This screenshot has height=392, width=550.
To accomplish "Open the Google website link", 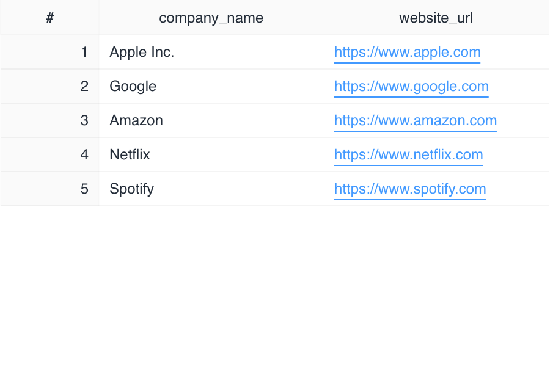I will (411, 86).
